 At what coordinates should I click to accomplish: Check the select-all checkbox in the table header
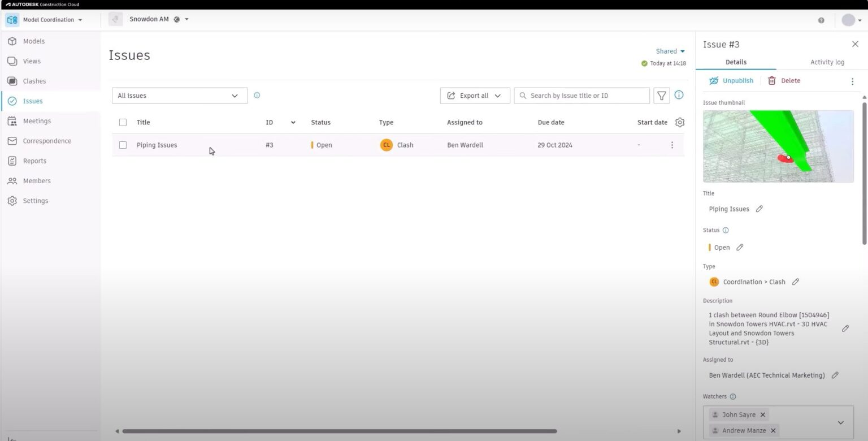click(x=123, y=122)
